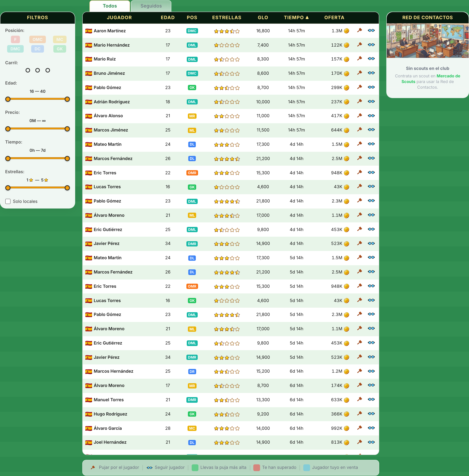Open player Aaron Martínez's name
Image resolution: width=469 pixels, height=476 pixels.
pyautogui.click(x=110, y=31)
